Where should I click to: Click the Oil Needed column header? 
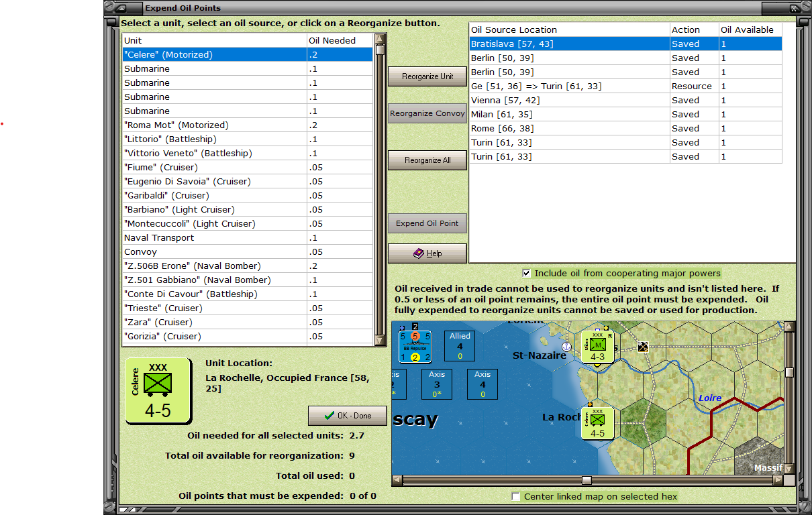tap(340, 41)
